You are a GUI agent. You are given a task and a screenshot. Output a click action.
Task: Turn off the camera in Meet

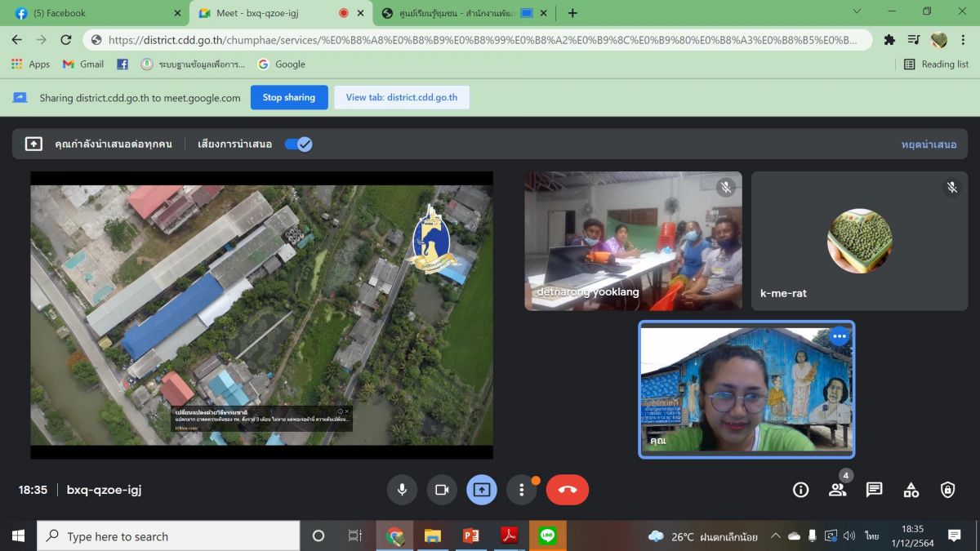pyautogui.click(x=442, y=490)
